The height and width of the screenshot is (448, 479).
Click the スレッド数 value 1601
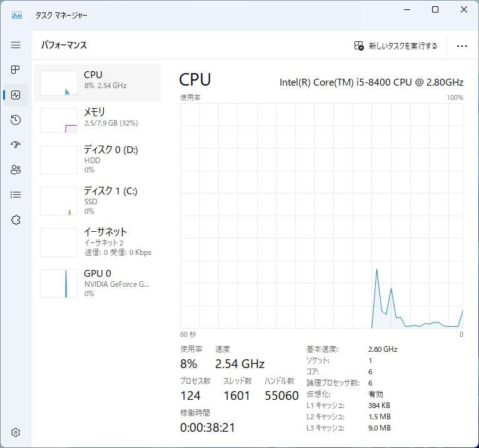tap(237, 396)
